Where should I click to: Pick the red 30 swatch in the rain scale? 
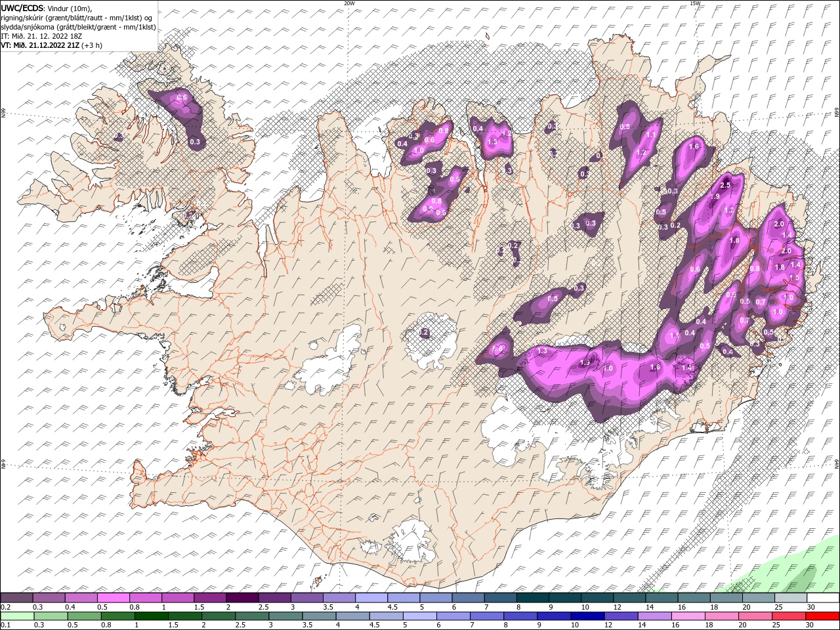(x=823, y=616)
